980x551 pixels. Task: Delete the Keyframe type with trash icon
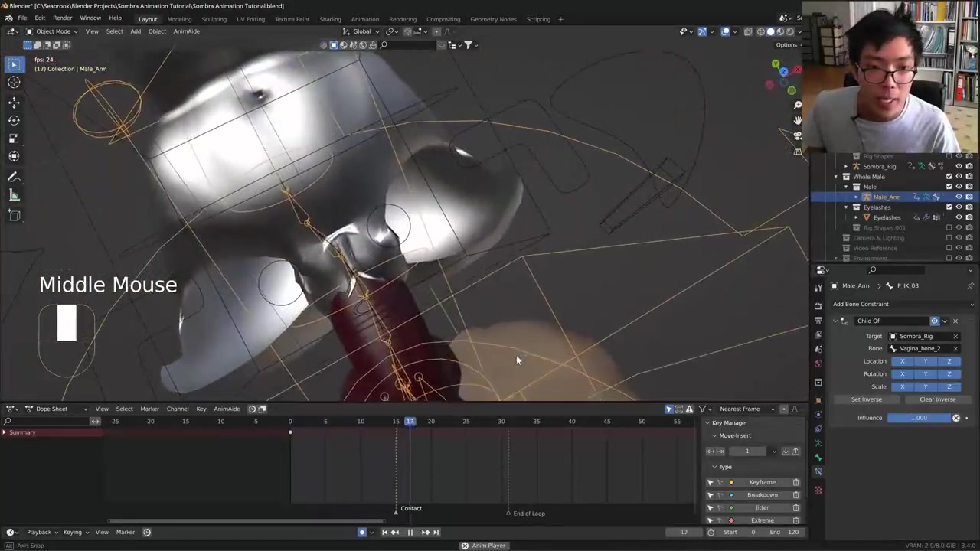[795, 482]
